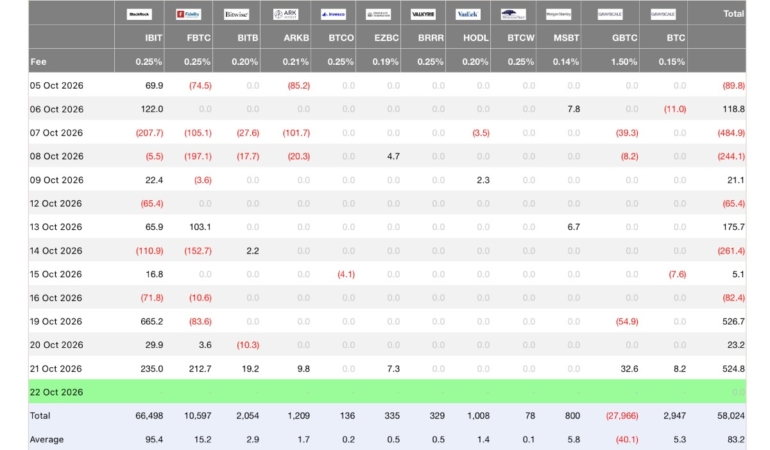
Task: Click the 1.50% fee for GBTC
Action: [x=624, y=62]
